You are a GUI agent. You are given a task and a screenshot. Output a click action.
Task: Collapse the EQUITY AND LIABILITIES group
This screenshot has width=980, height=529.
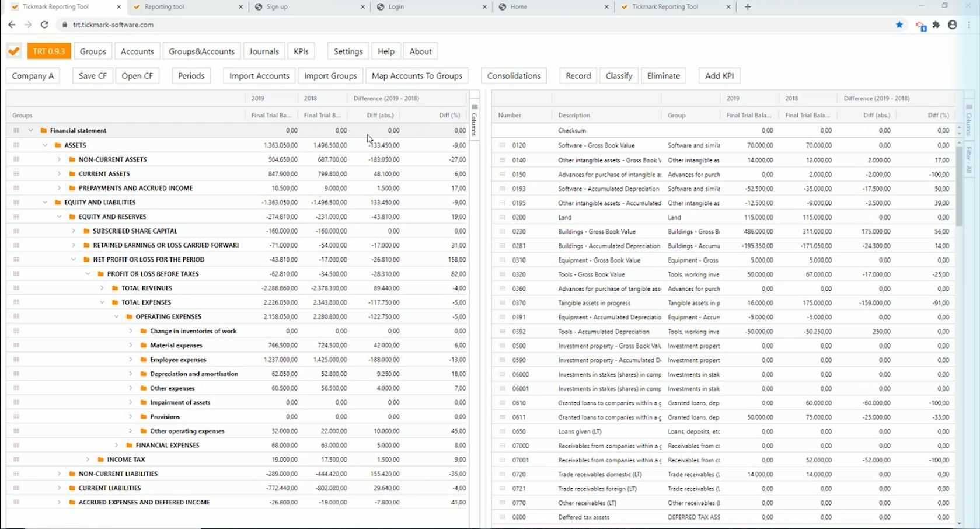click(x=45, y=202)
